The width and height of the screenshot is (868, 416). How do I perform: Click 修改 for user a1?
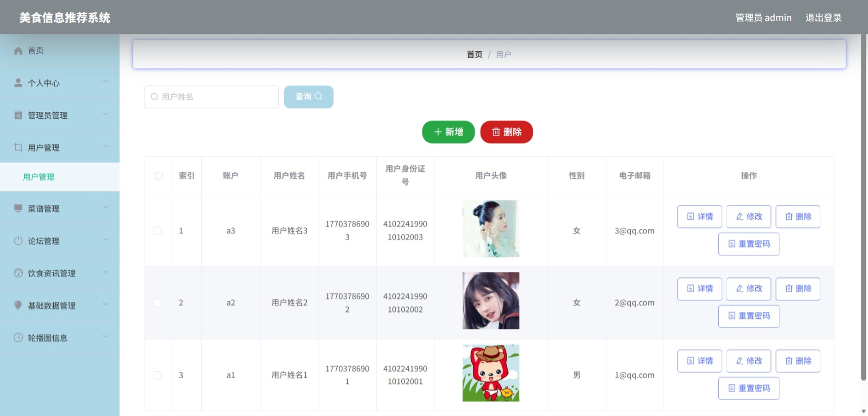(x=749, y=361)
